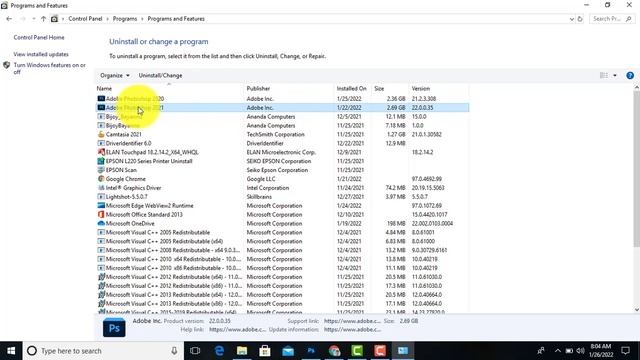The height and width of the screenshot is (360, 640).
Task: Select Visual C++ 2013 Redistributable (x64) entry
Action: pos(173,295)
